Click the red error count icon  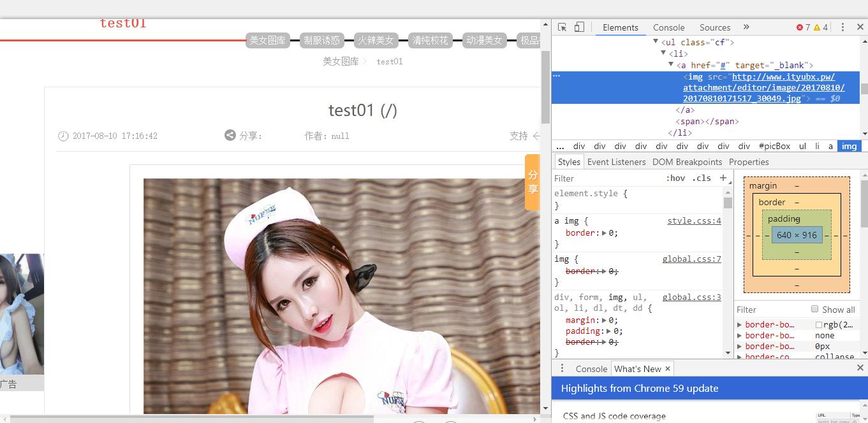(800, 27)
